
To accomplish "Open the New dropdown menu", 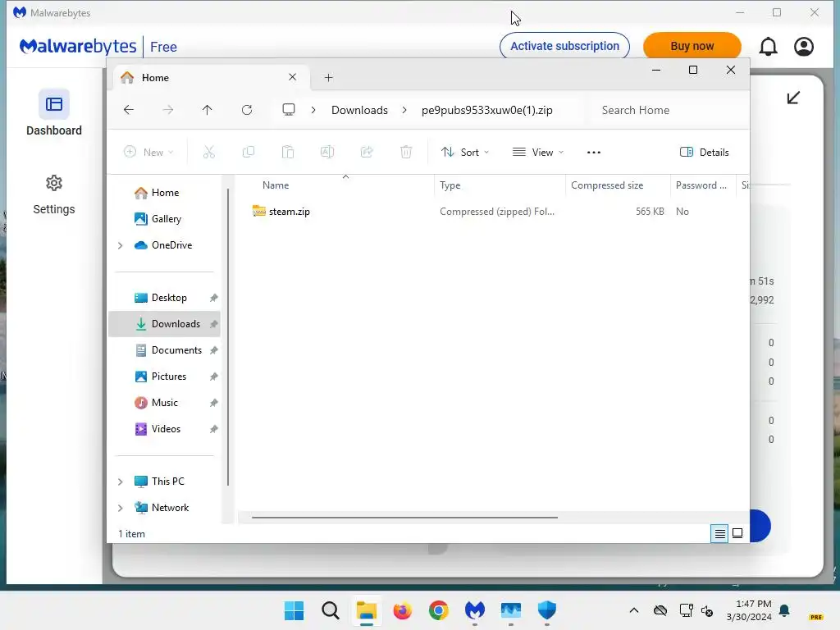I will [x=148, y=152].
